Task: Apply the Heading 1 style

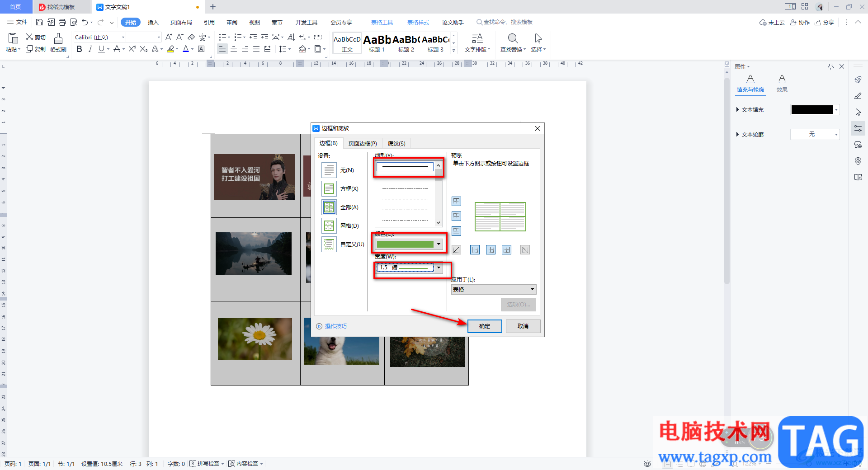Action: click(x=377, y=43)
